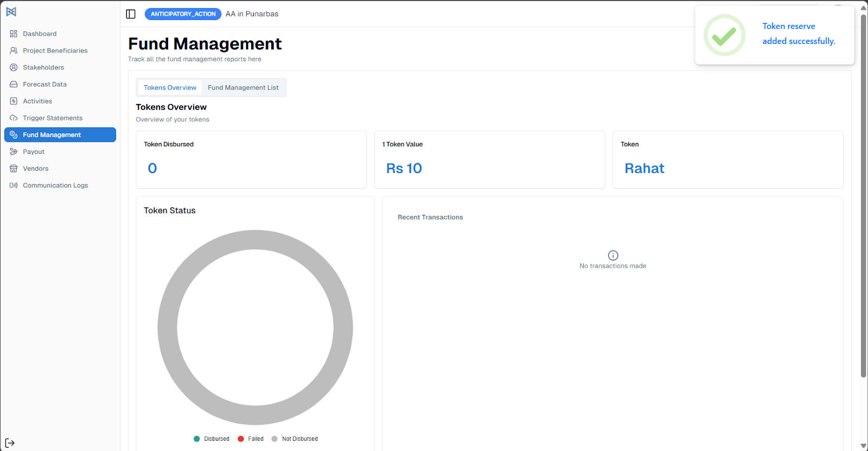Click the AA in Punarbas project name

tap(252, 14)
